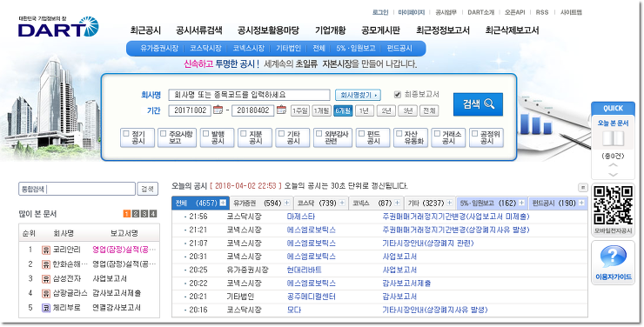Check the 발행공시 filter
Screen dimensions: 644x327
[206, 134]
